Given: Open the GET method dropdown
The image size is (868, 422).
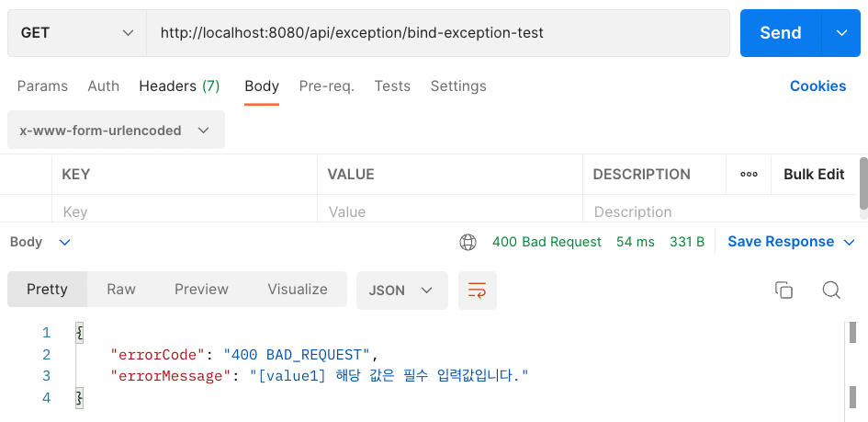Looking at the screenshot, I should (x=77, y=33).
